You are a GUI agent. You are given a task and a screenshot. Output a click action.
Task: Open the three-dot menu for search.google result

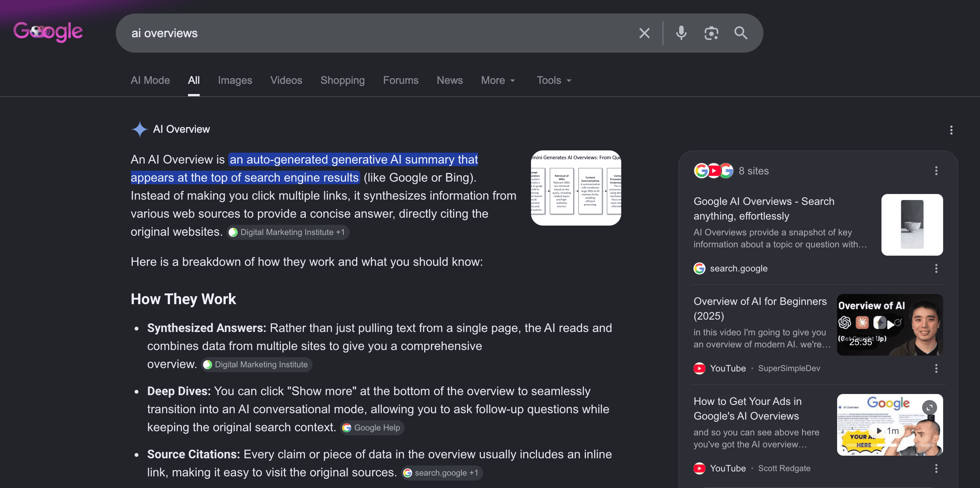936,268
